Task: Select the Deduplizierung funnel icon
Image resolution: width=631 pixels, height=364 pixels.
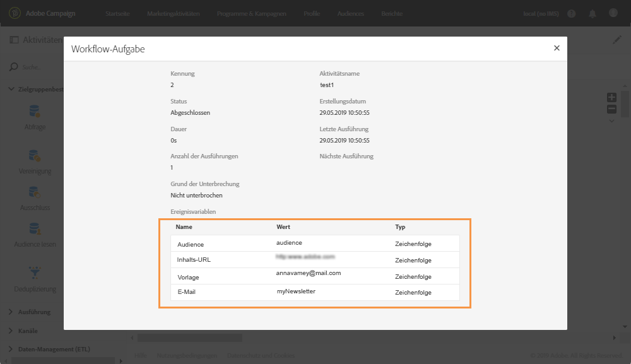Action: tap(35, 273)
